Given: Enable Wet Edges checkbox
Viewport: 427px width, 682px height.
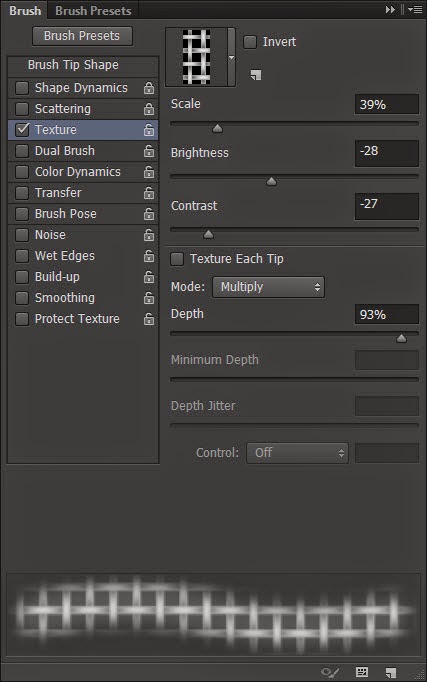Looking at the screenshot, I should click(x=22, y=256).
